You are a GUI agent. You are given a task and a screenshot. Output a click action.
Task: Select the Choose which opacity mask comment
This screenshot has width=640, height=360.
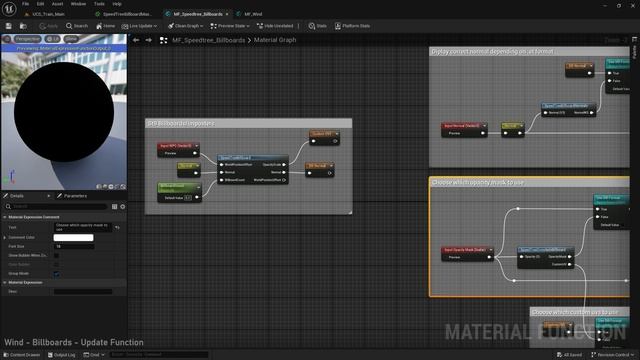[x=529, y=182]
